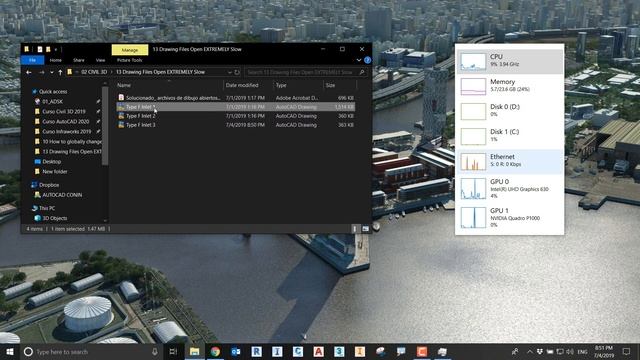Image resolution: width=640 pixels, height=360 pixels.
Task: Select GPU 0 Intel UHD Graphics item
Action: pos(509,189)
